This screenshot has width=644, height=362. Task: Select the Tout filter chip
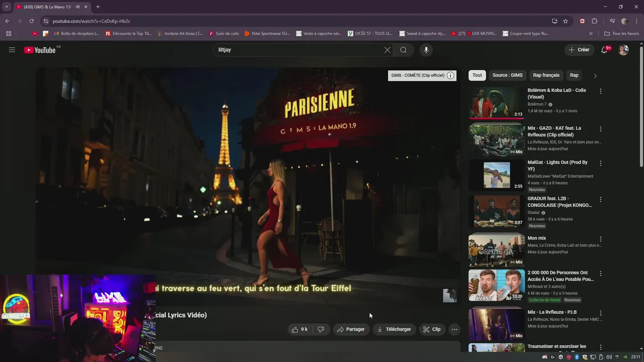477,75
